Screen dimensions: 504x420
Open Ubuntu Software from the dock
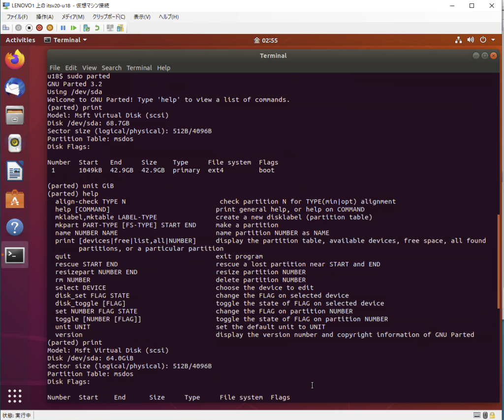15,199
